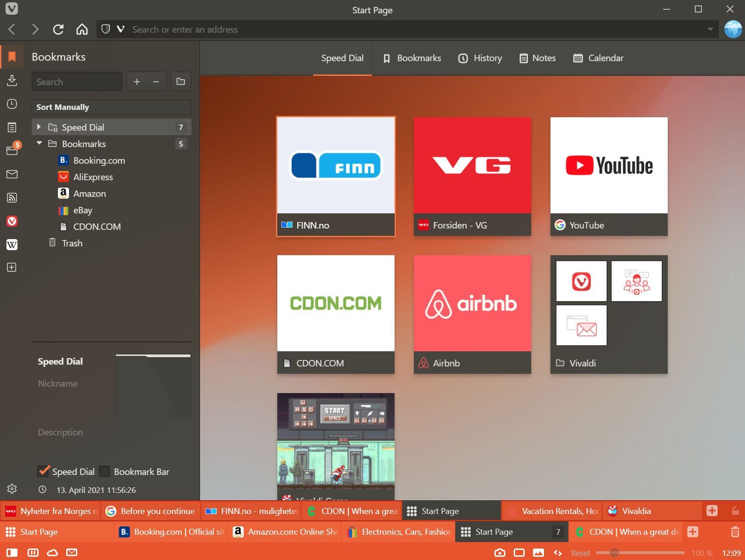Adjust the page zoom slider

[x=614, y=553]
